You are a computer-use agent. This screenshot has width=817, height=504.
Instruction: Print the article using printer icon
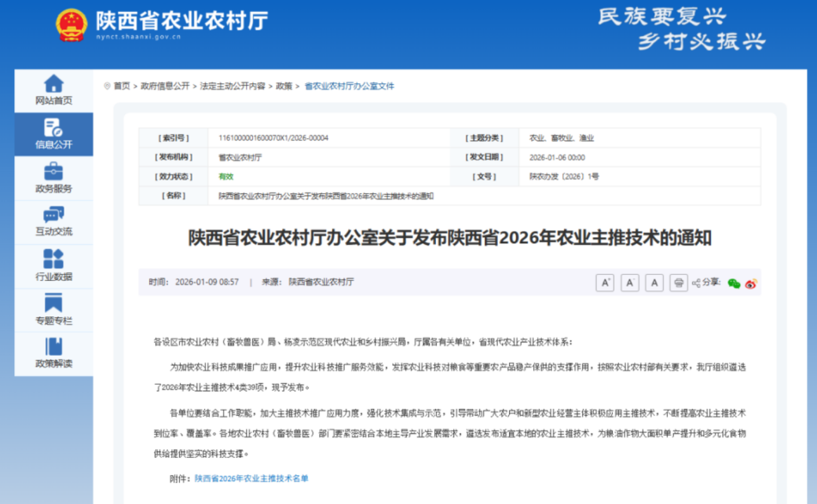coord(679,283)
